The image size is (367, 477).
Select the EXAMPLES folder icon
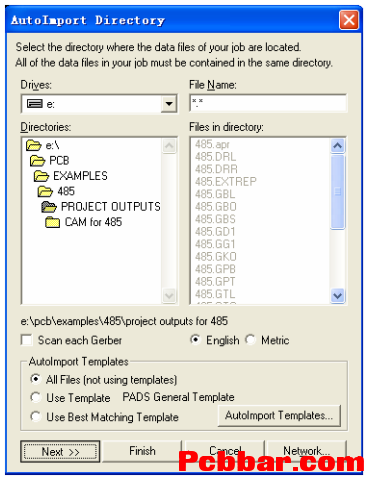point(41,176)
